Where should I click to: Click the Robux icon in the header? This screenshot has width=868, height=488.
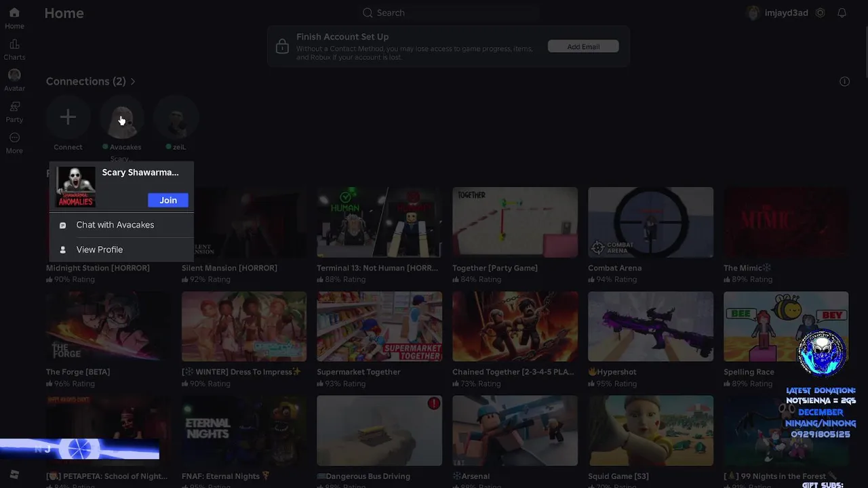(821, 13)
